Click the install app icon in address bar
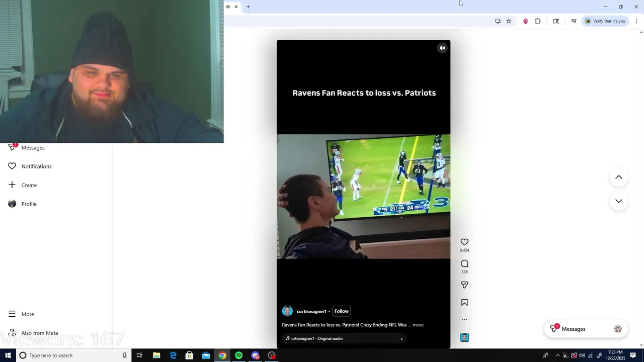 (x=498, y=21)
